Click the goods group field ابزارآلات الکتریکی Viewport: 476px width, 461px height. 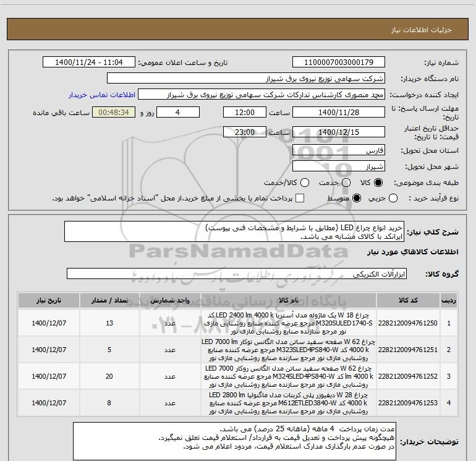[237, 274]
